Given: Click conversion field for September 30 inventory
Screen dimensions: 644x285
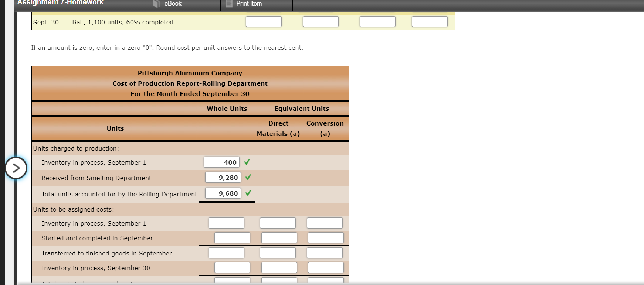Looking at the screenshot, I should pos(326,268).
